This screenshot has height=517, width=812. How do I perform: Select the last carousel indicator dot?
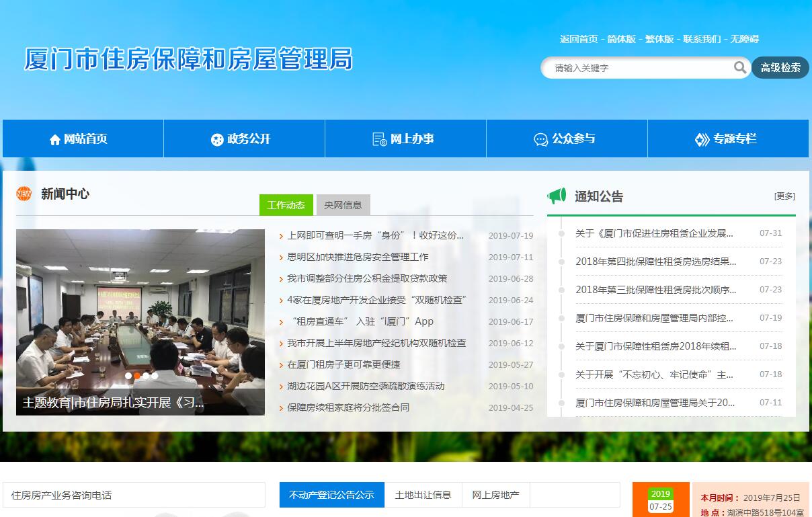(x=155, y=376)
